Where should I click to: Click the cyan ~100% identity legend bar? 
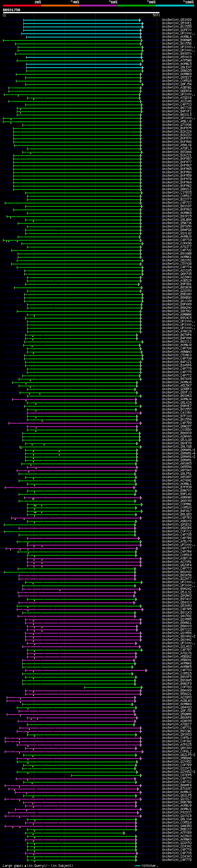click(x=175, y=6)
